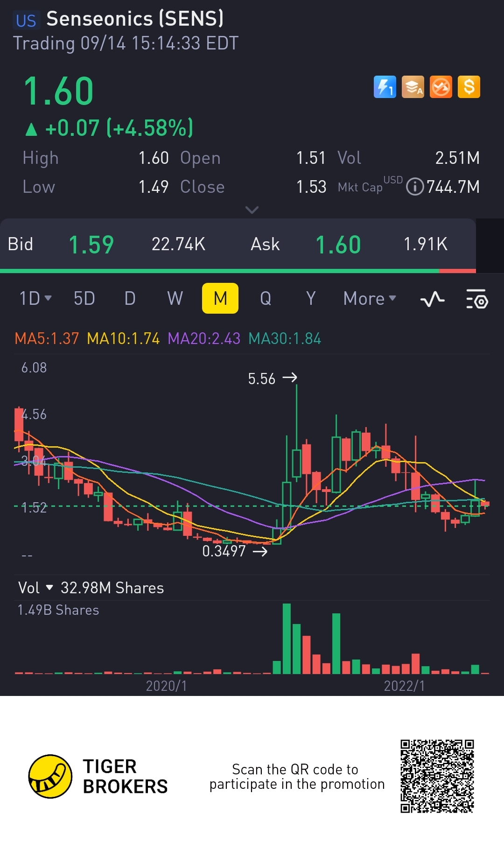The image size is (504, 857).
Task: Open the 1D timeframe dropdown
Action: 35,298
